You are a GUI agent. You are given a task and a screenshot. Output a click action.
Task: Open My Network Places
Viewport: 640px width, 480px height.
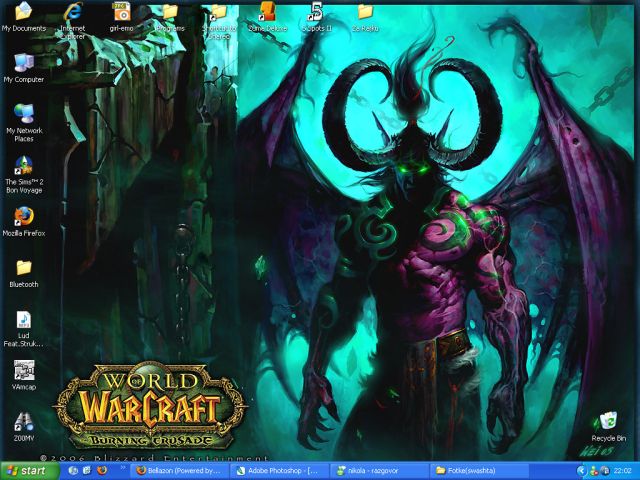tap(23, 114)
